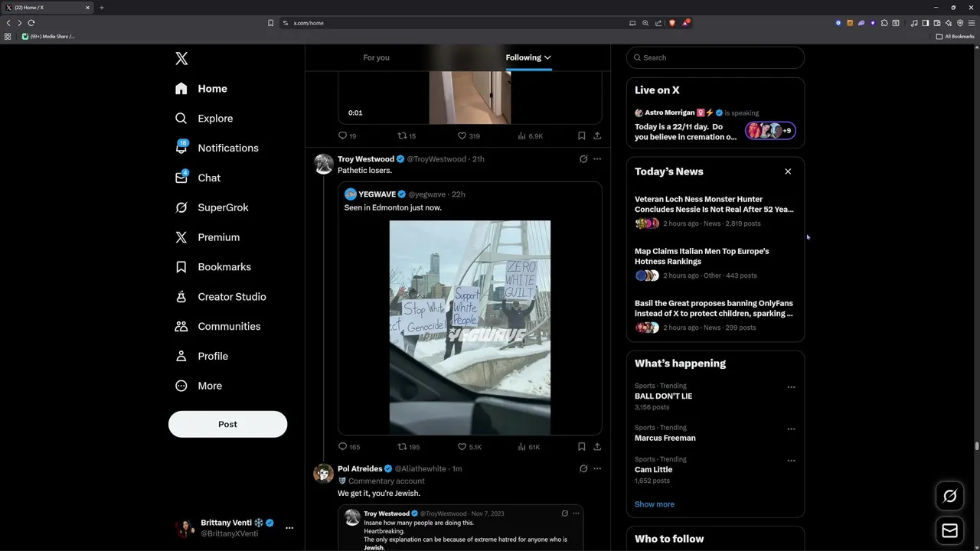
Task: Like the video post with 319 likes
Action: pos(469,136)
